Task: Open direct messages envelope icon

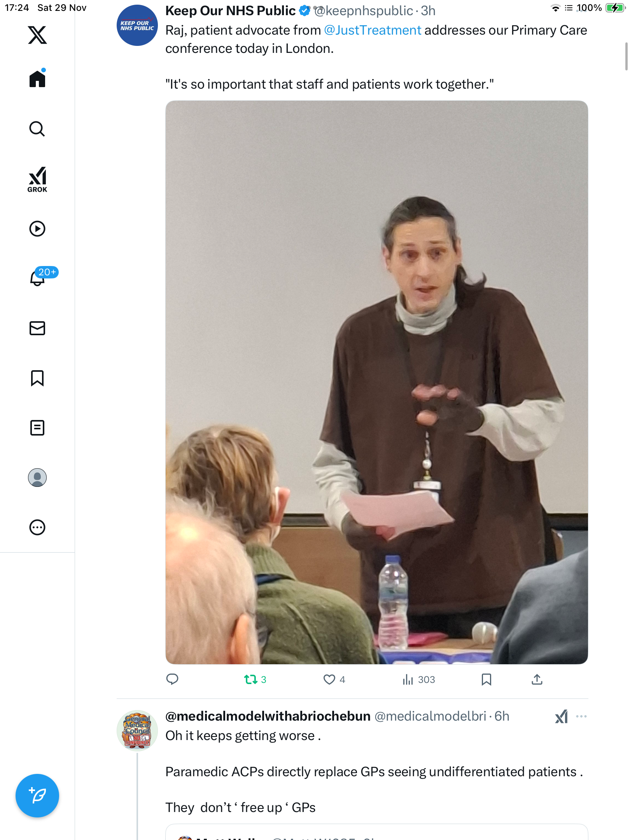Action: click(37, 328)
